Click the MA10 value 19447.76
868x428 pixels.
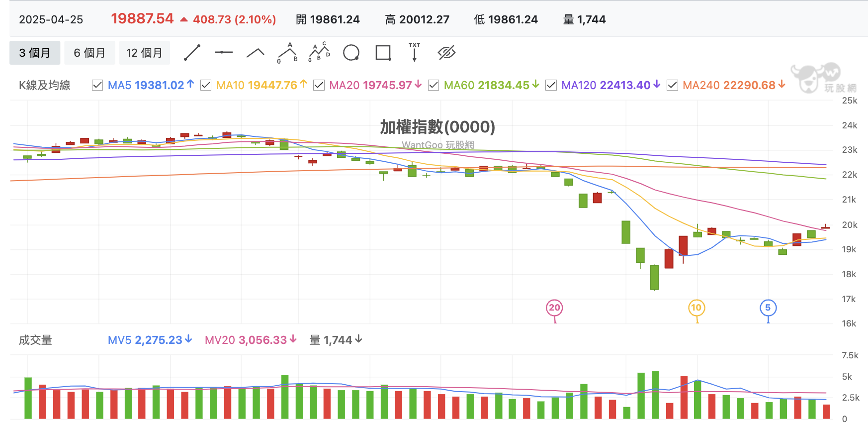point(272,85)
